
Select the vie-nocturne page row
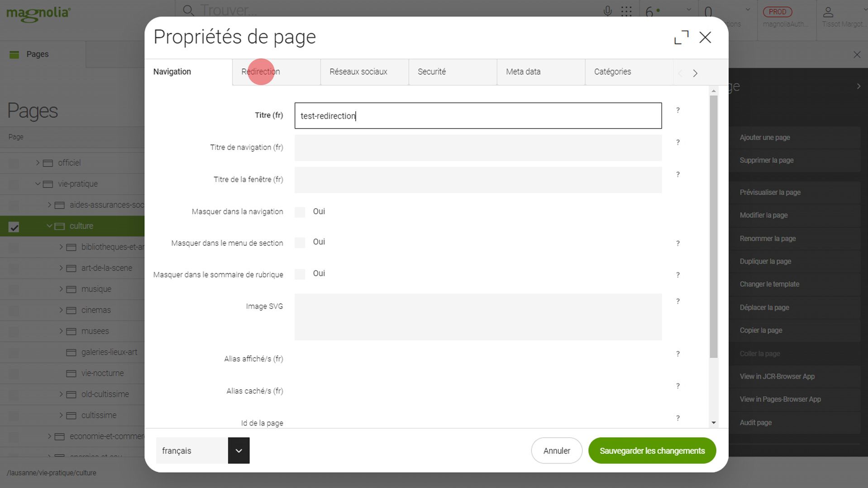(72, 373)
